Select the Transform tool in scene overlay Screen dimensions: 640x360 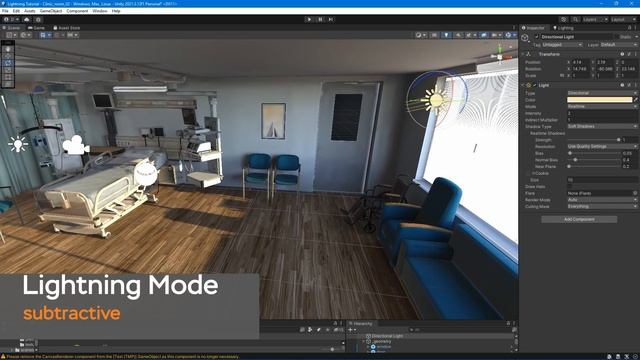pos(8,84)
